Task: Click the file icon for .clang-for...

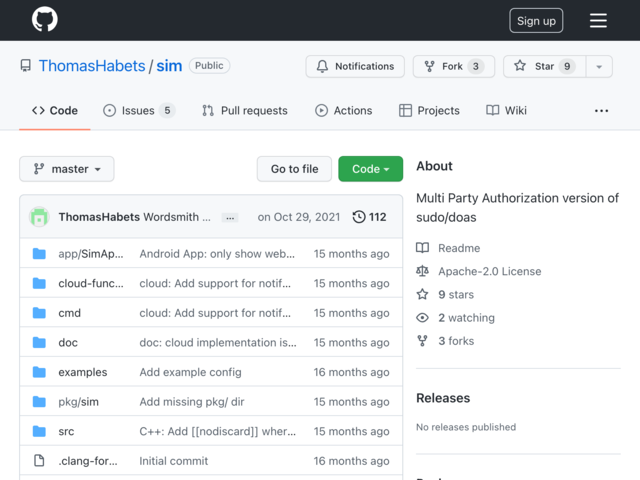Action: point(39,461)
